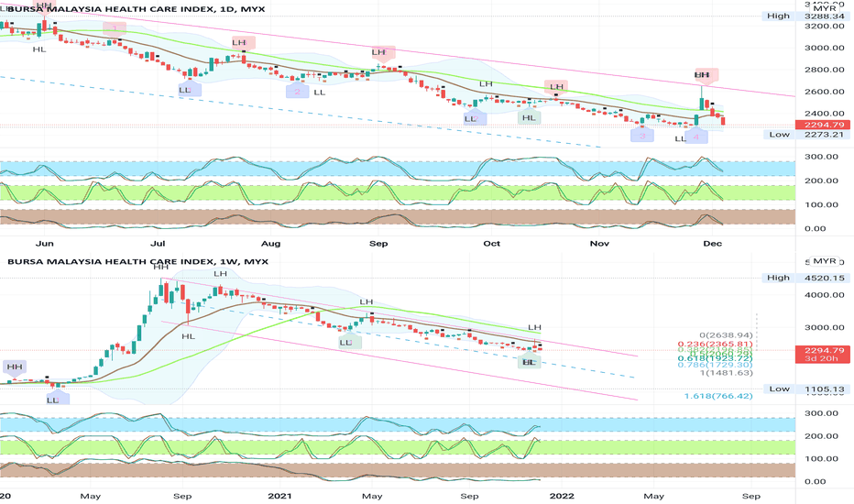Viewport: 854px width, 504px height.
Task: Click the purple 'HH' marker at the far left of the weekly chart
Action: tap(14, 367)
